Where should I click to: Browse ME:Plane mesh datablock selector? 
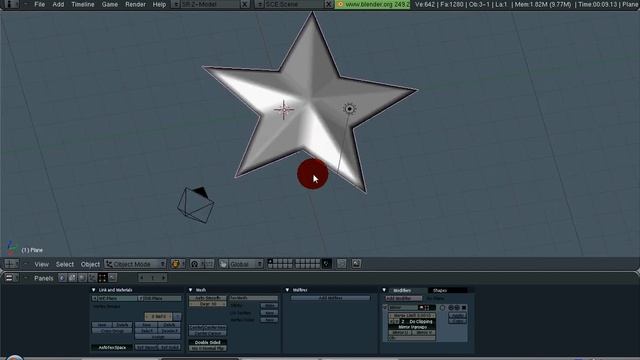pyautogui.click(x=95, y=298)
